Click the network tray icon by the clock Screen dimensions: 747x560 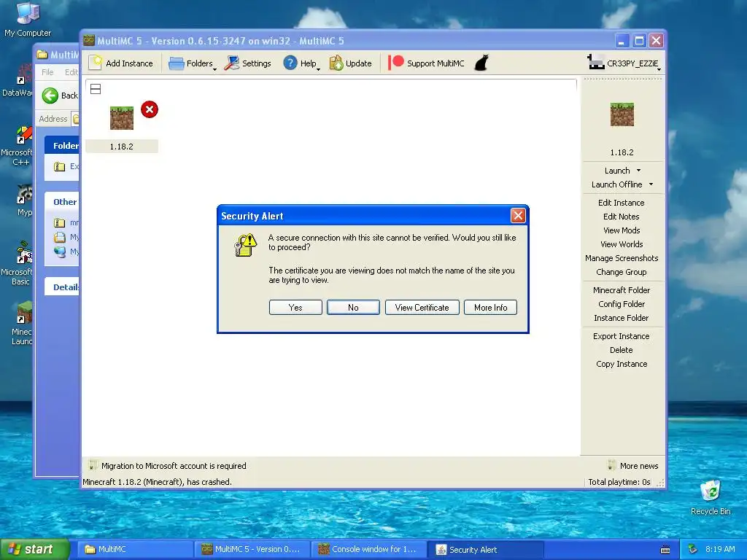point(692,549)
